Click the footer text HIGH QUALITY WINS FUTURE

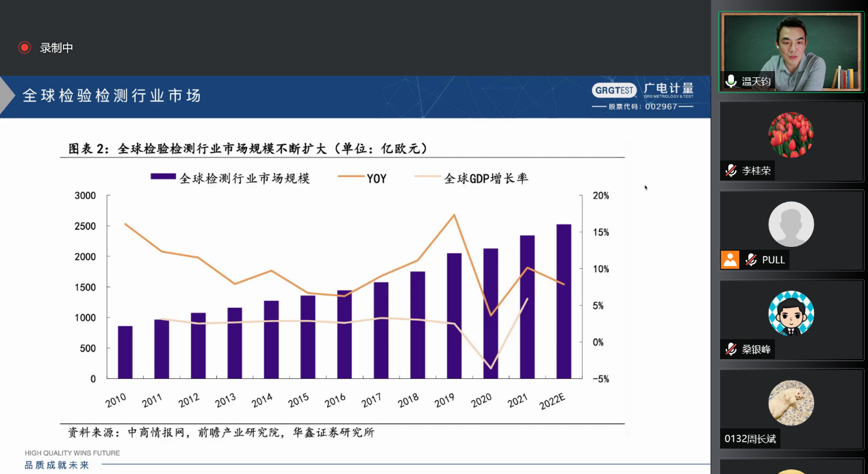(x=72, y=453)
